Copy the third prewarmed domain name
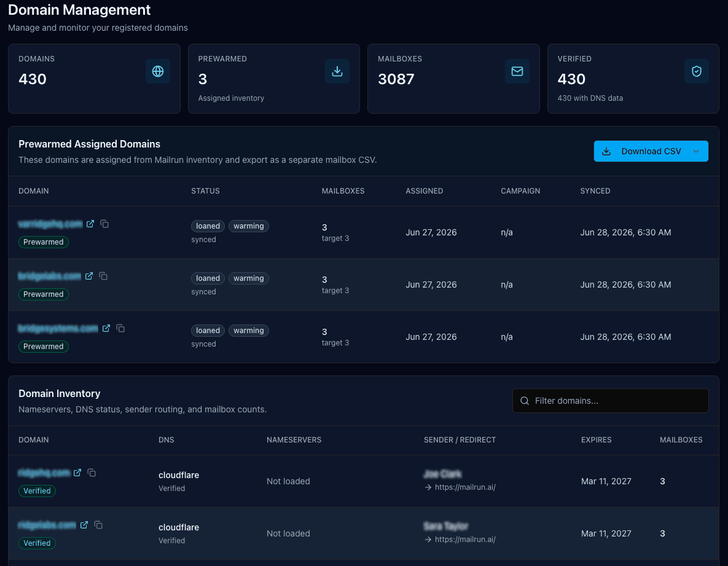Screen dimensions: 728x566 [x=120, y=328]
